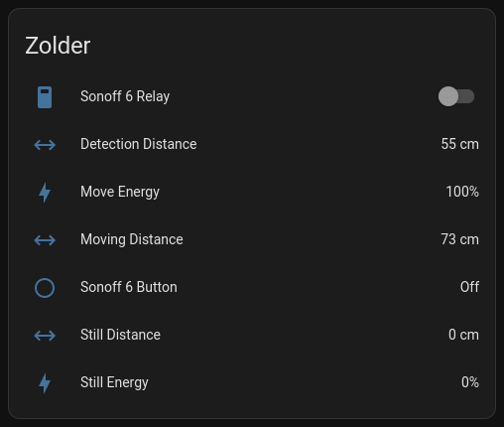The height and width of the screenshot is (427, 504).
Task: Click the 100% move energy value
Action: click(462, 192)
